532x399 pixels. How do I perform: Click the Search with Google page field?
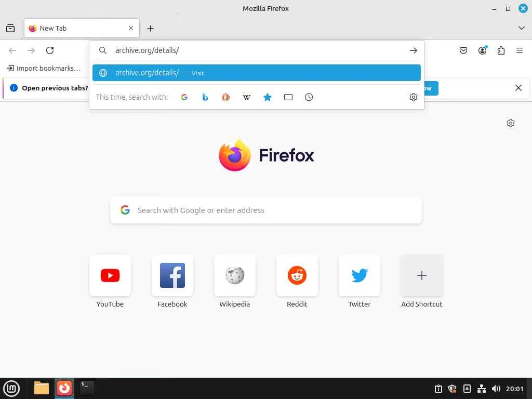(x=266, y=210)
